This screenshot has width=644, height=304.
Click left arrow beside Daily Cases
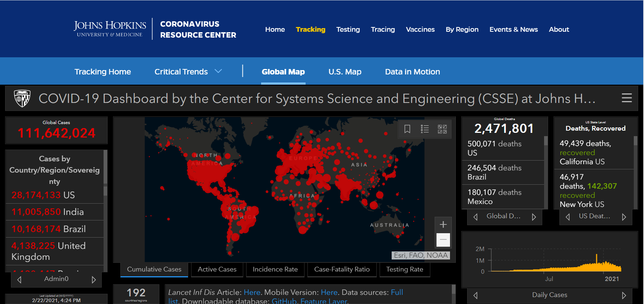tap(476, 295)
